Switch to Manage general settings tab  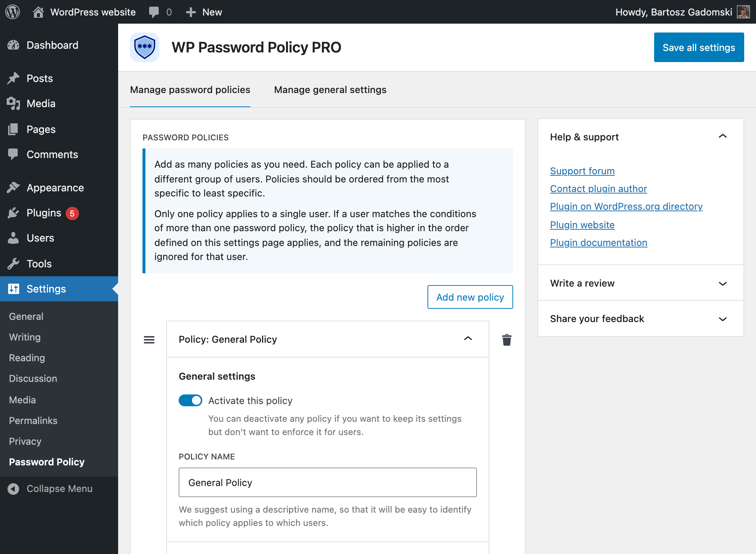point(330,90)
